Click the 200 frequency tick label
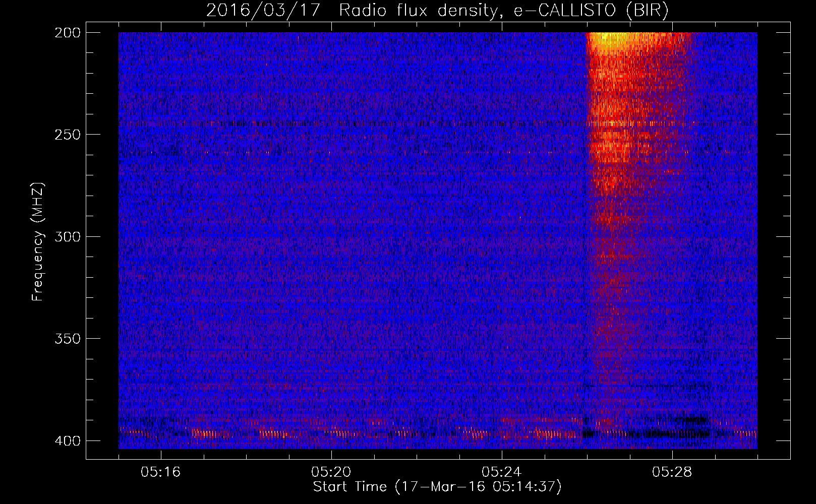Viewport: 816px width, 504px height. tap(67, 33)
